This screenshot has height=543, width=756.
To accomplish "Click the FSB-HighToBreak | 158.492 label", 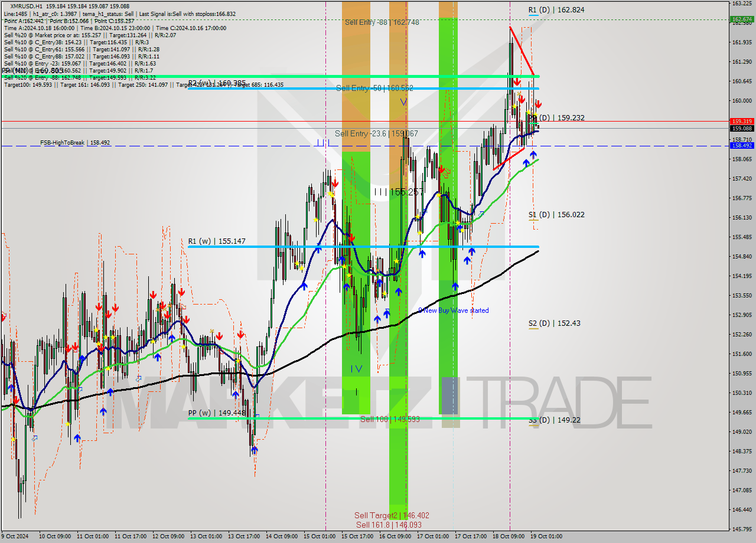I will coord(75,143).
